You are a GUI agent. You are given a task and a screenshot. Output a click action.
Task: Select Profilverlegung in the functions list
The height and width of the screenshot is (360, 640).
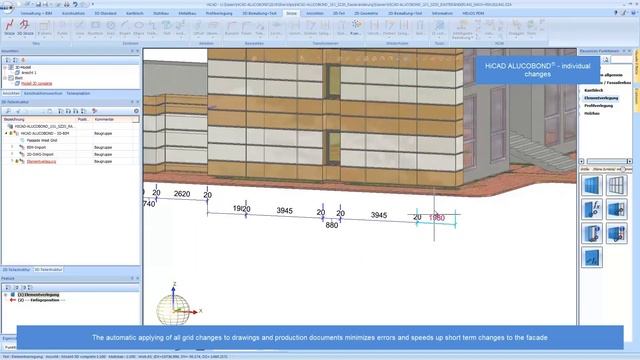click(598, 106)
